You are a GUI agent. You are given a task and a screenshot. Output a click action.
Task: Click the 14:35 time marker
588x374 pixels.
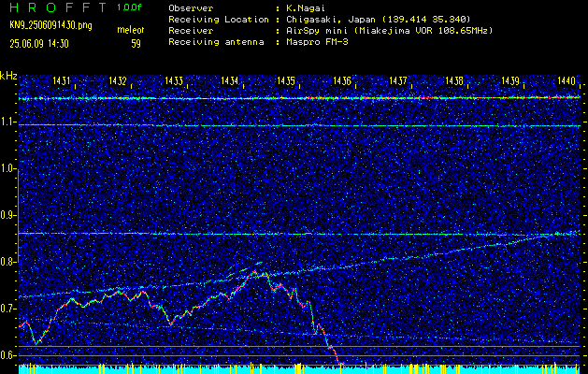[286, 80]
